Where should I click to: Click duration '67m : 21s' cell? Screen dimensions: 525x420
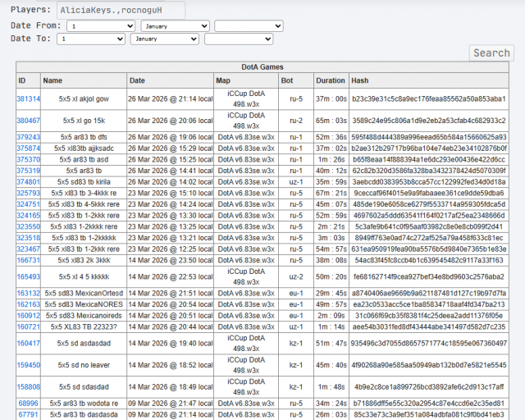[331, 194]
